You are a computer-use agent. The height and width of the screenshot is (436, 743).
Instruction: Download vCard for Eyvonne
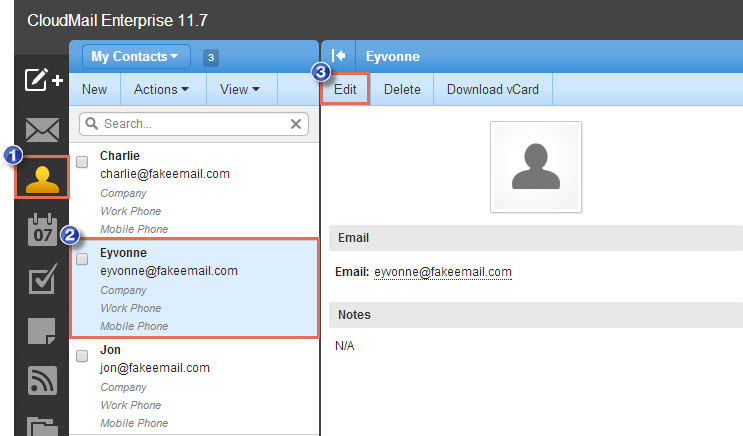[x=493, y=89]
